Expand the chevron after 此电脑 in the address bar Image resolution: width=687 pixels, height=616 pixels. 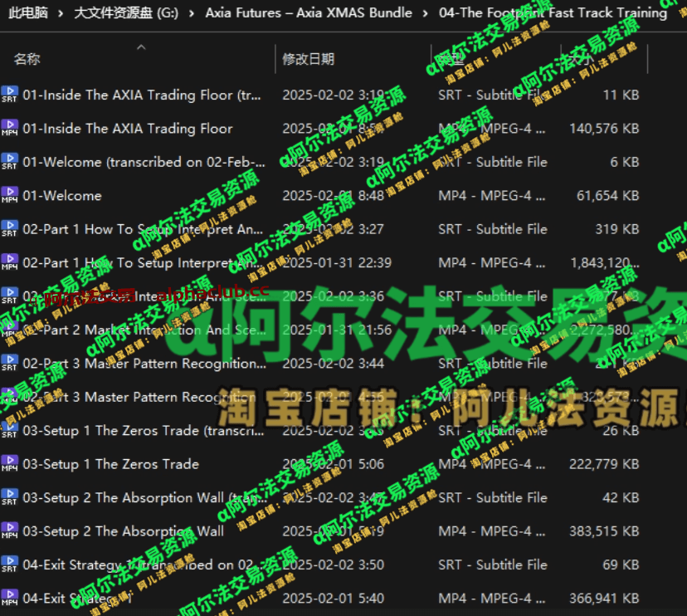[60, 13]
